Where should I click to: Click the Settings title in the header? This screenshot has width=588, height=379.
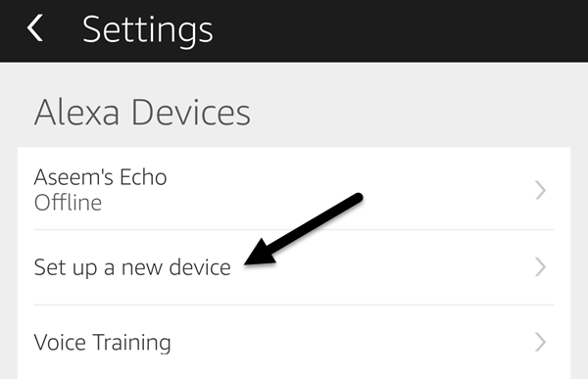[x=148, y=30]
